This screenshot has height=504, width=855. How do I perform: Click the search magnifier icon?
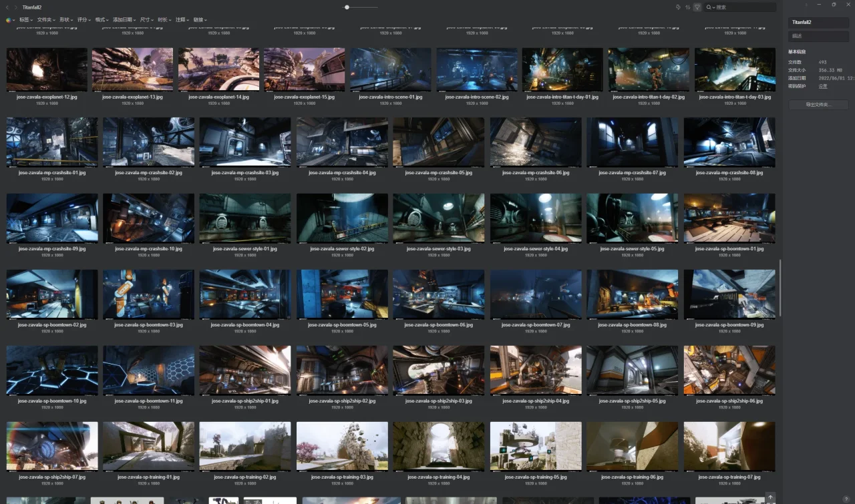click(x=709, y=7)
